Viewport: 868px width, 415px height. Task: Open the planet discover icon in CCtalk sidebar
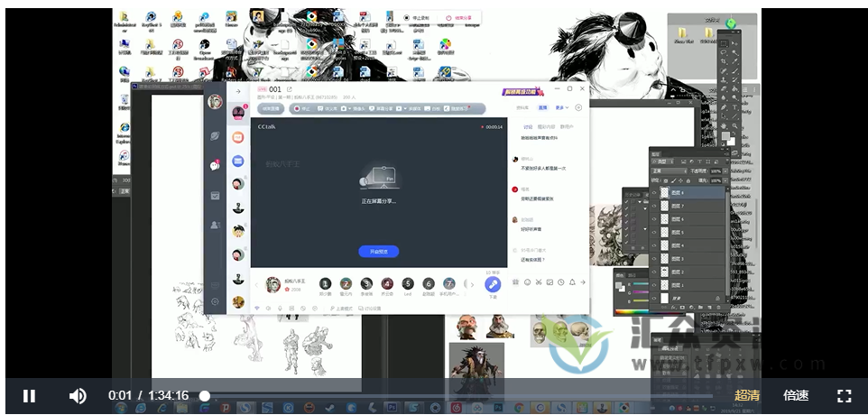tap(215, 135)
